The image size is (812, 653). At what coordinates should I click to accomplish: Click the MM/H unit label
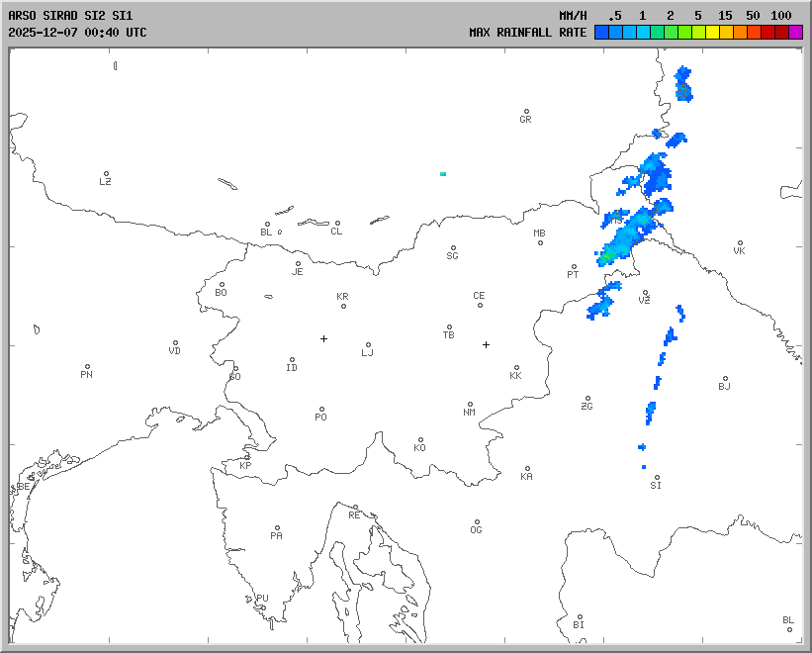(x=572, y=16)
